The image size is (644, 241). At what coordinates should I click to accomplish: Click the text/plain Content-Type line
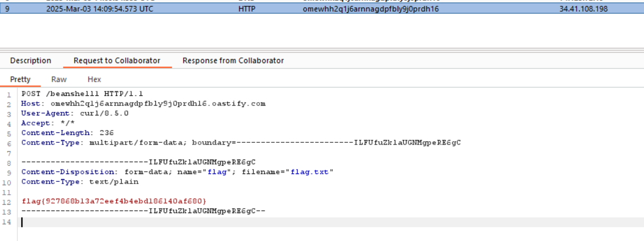pyautogui.click(x=80, y=181)
